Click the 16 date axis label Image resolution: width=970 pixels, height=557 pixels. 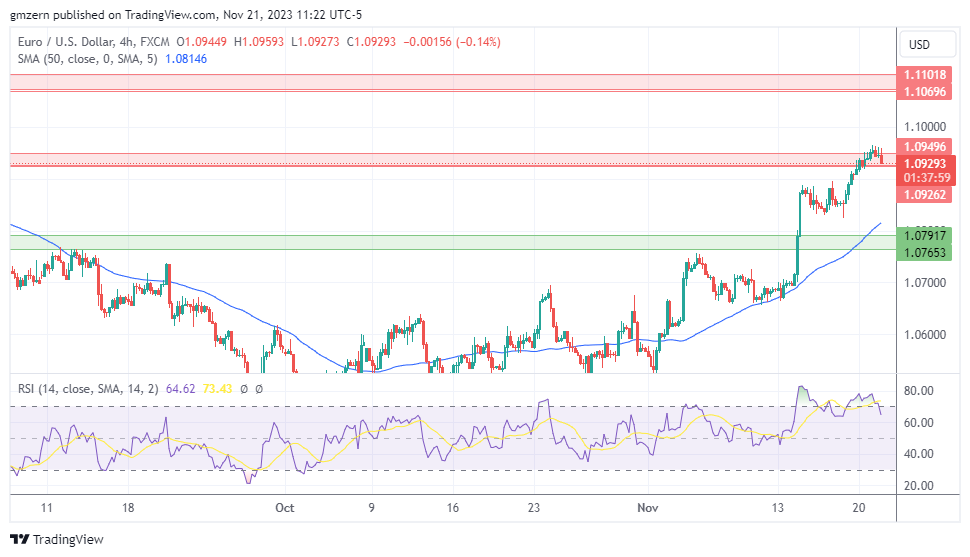click(453, 508)
